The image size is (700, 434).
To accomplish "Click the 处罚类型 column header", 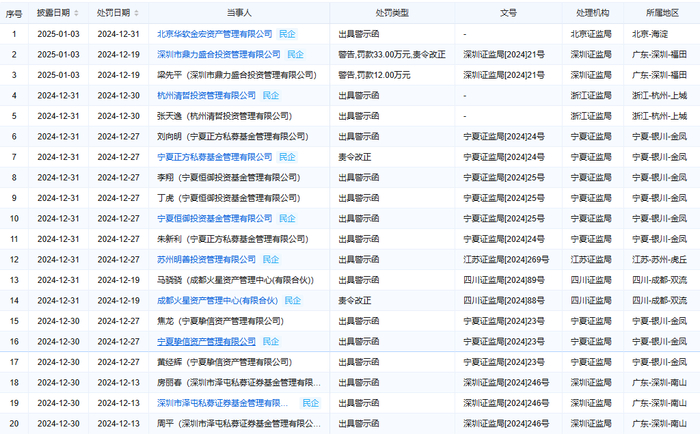I will point(392,13).
